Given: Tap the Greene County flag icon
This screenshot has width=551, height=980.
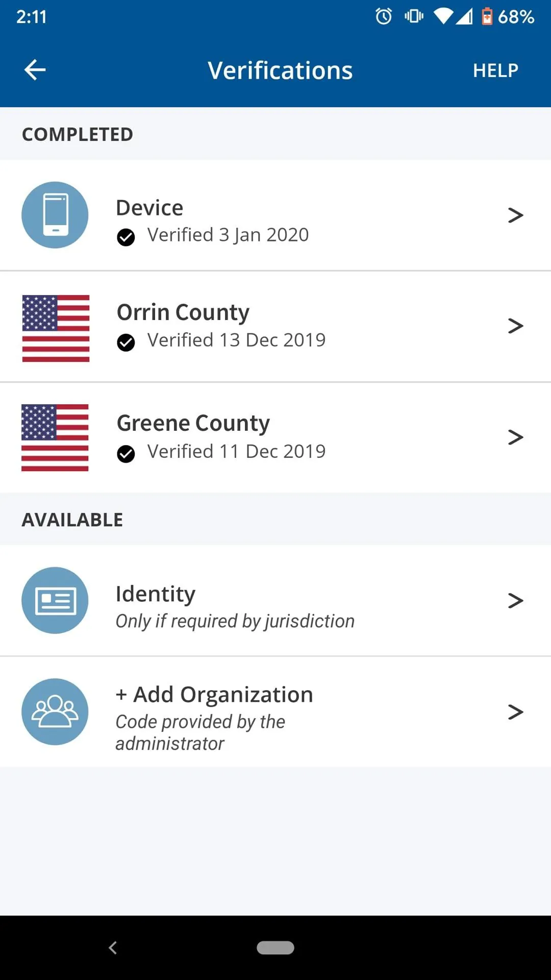Looking at the screenshot, I should 55,437.
